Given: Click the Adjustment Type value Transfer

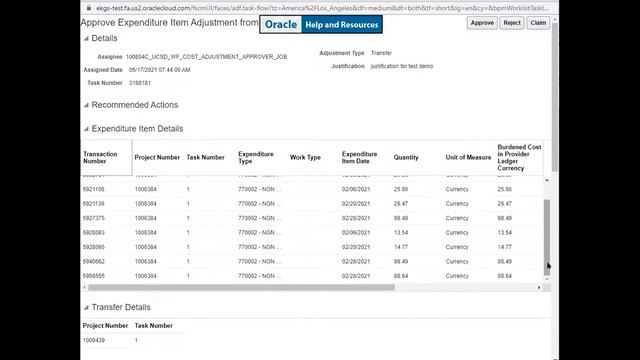Looking at the screenshot, I should coord(381,53).
